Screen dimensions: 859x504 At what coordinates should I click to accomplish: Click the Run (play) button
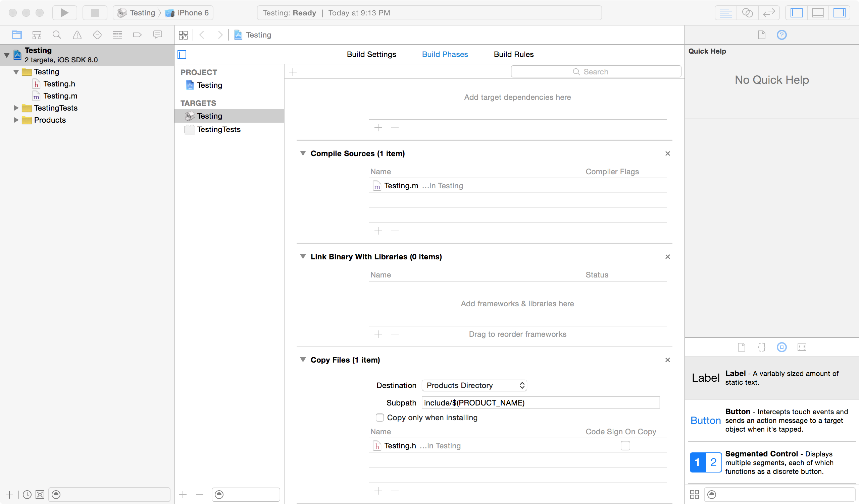(x=64, y=13)
